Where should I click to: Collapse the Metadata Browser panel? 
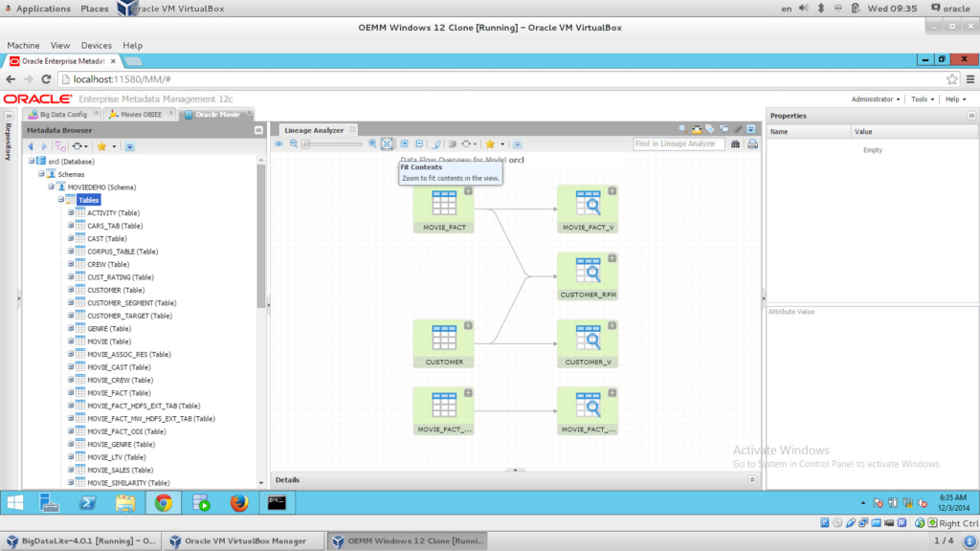click(258, 130)
